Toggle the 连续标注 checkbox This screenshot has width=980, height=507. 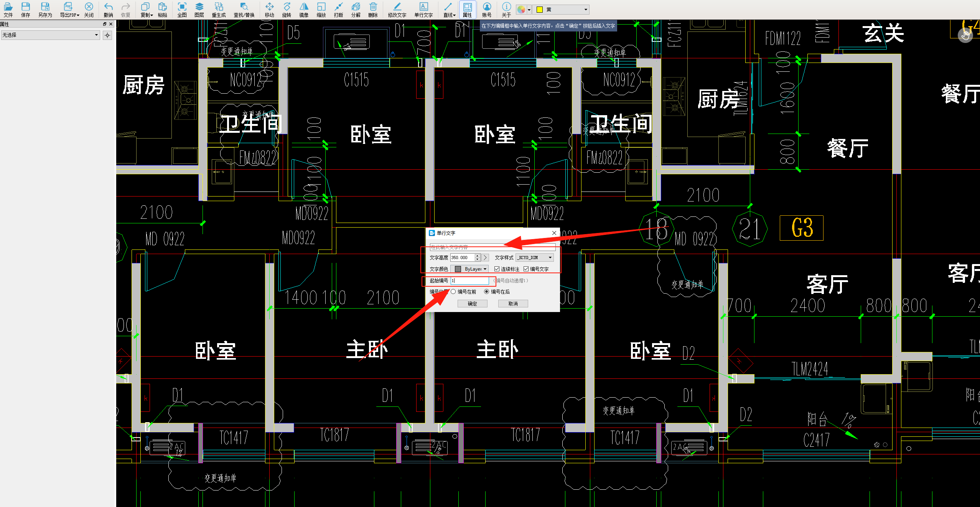click(497, 269)
